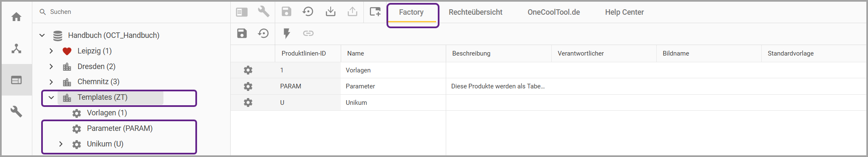Expand the Chemnitz (3) node
Image resolution: width=868 pixels, height=157 pixels.
(x=51, y=82)
